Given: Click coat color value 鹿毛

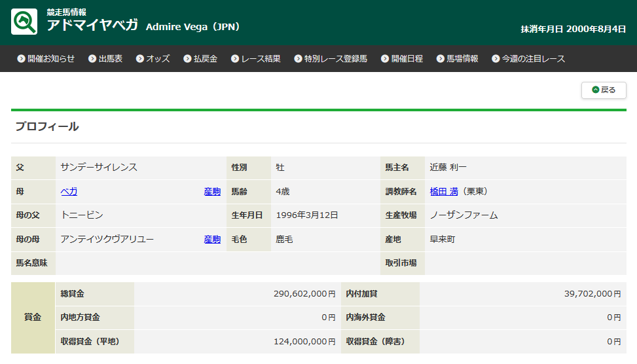Looking at the screenshot, I should coord(284,239).
